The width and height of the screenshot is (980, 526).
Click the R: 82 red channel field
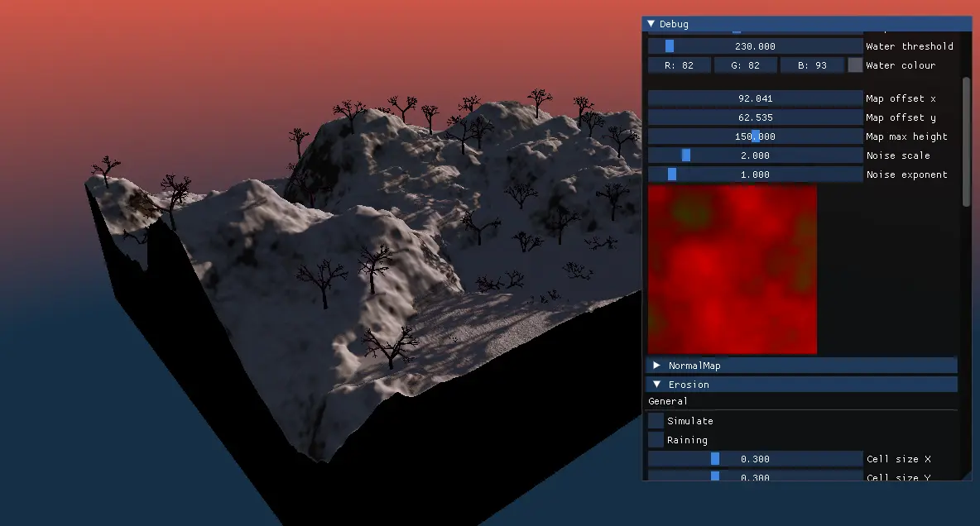pyautogui.click(x=679, y=65)
